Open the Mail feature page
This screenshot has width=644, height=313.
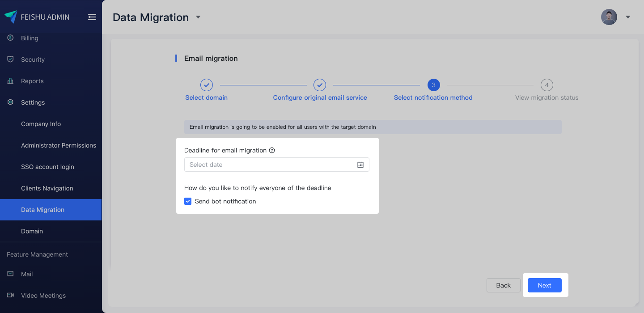[51, 274]
